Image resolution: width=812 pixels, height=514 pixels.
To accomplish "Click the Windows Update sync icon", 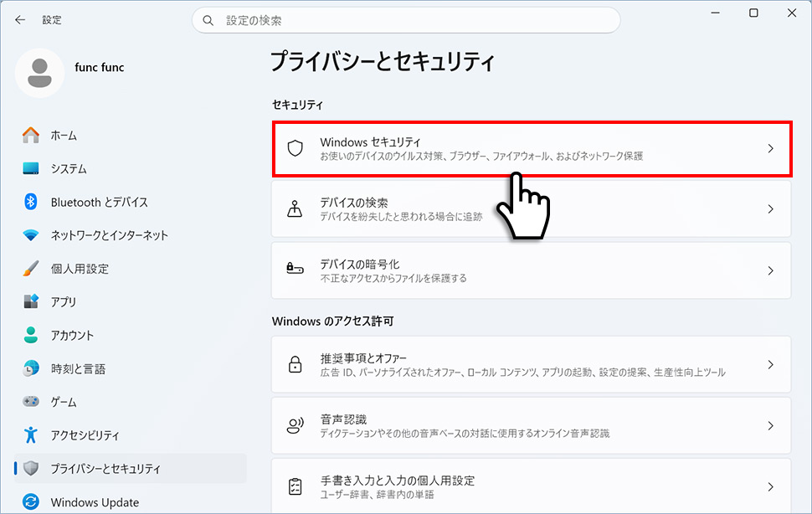I will pos(30,501).
